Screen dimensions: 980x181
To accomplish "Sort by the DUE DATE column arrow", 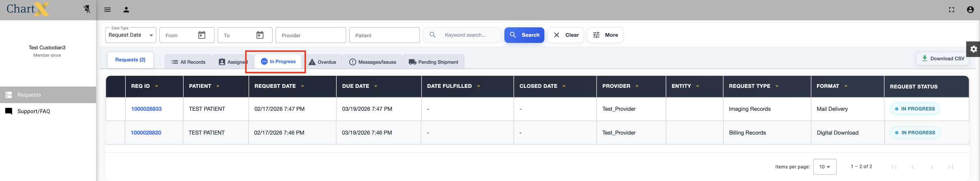I will (x=375, y=86).
